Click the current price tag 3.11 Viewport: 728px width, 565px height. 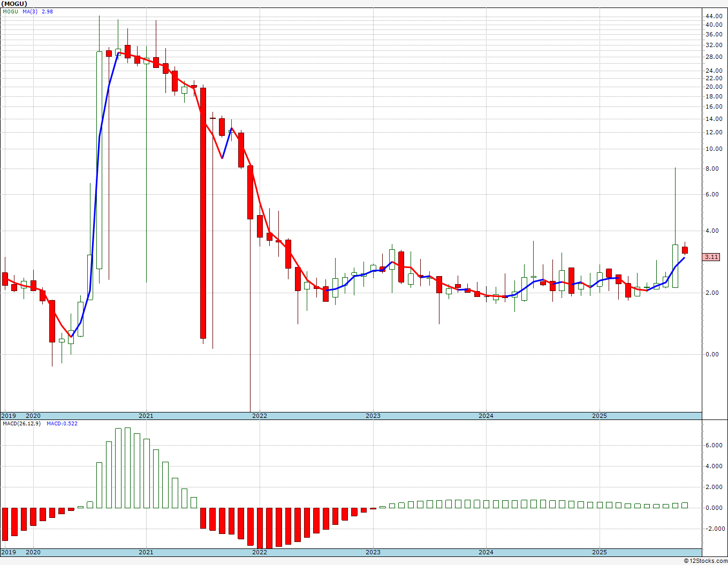[711, 257]
